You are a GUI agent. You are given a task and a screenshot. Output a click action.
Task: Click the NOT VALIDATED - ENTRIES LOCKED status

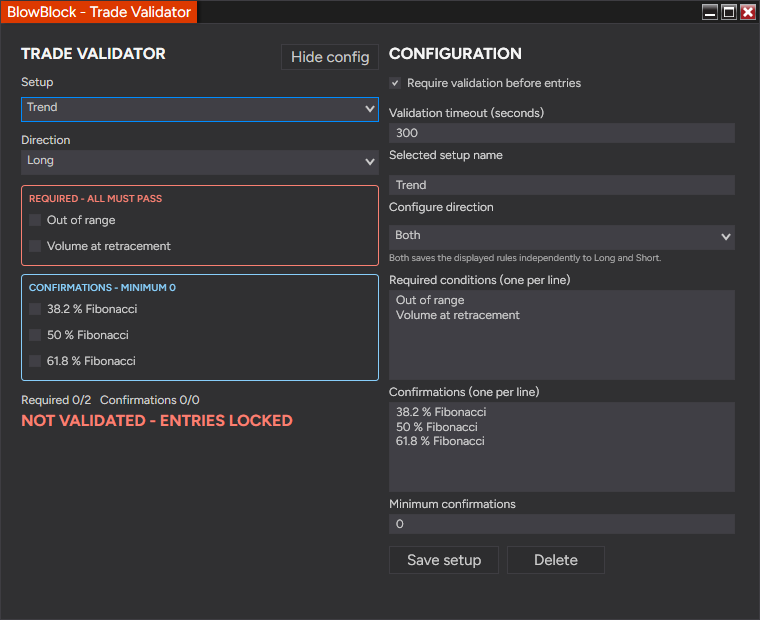[157, 421]
